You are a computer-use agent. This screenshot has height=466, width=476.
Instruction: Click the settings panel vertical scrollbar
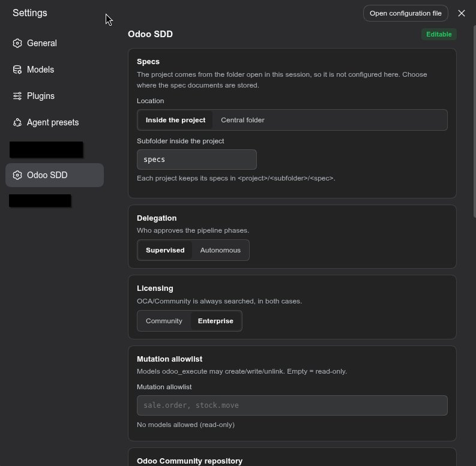(474, 121)
